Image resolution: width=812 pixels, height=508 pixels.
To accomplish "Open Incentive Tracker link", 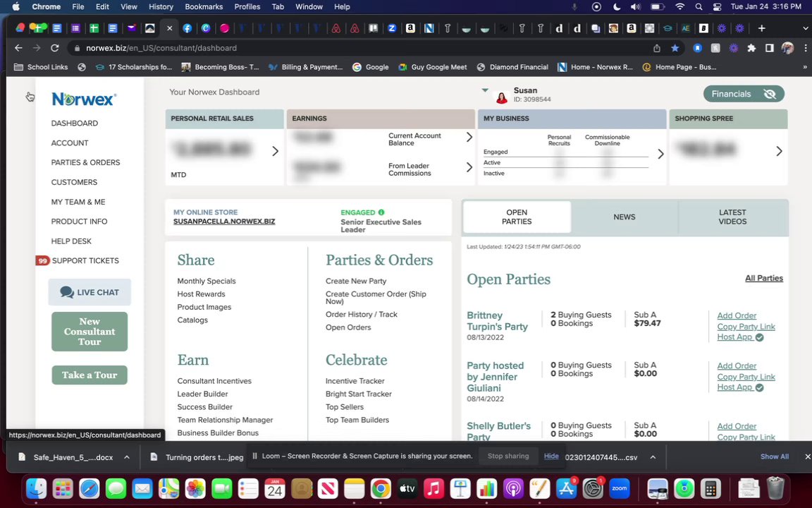I will pyautogui.click(x=355, y=381).
